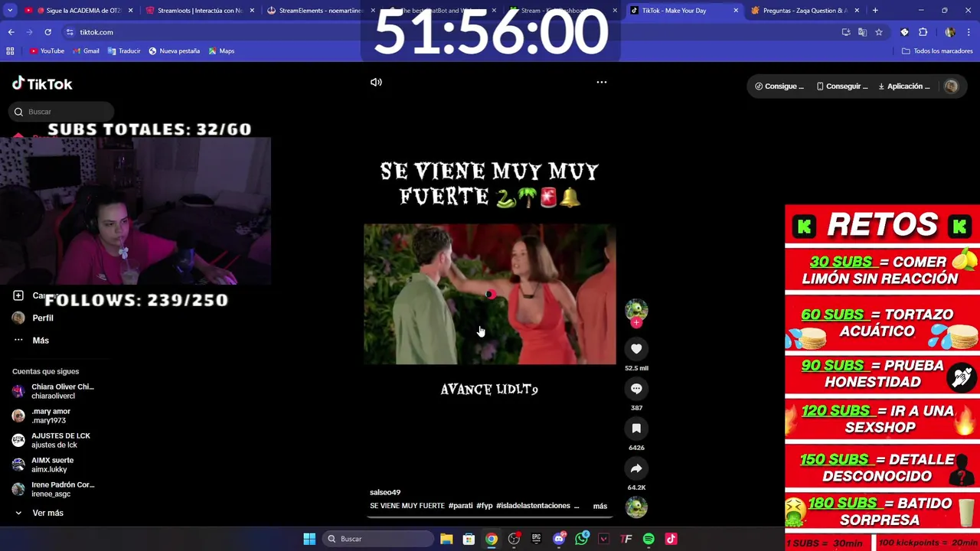This screenshot has width=980, height=551.
Task: Open Microsoft Store from the taskbar
Action: point(469,539)
